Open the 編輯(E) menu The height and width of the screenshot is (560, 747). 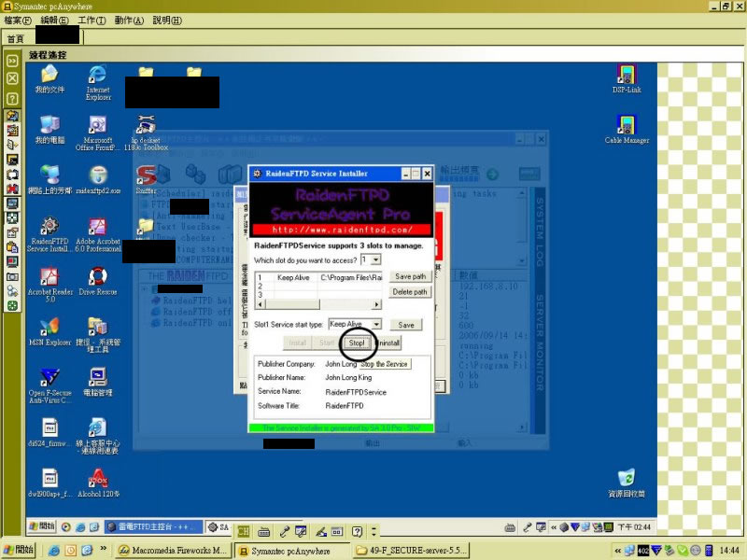coord(55,21)
